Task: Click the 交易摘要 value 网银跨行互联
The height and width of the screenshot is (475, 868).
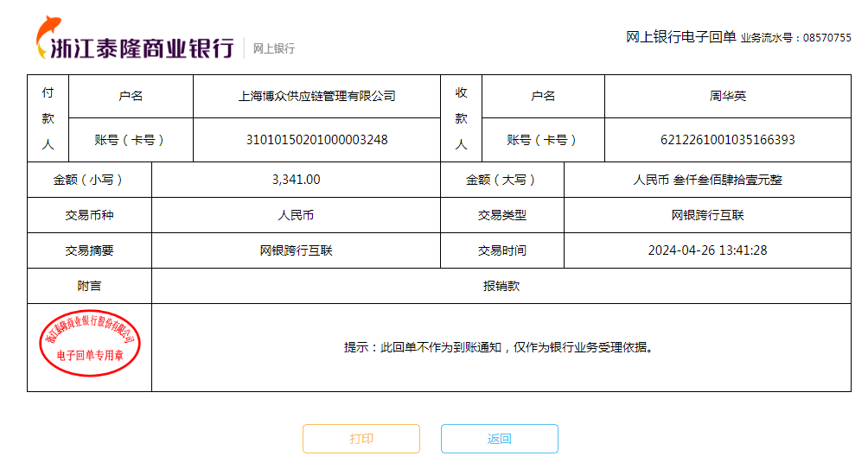Action: (296, 250)
